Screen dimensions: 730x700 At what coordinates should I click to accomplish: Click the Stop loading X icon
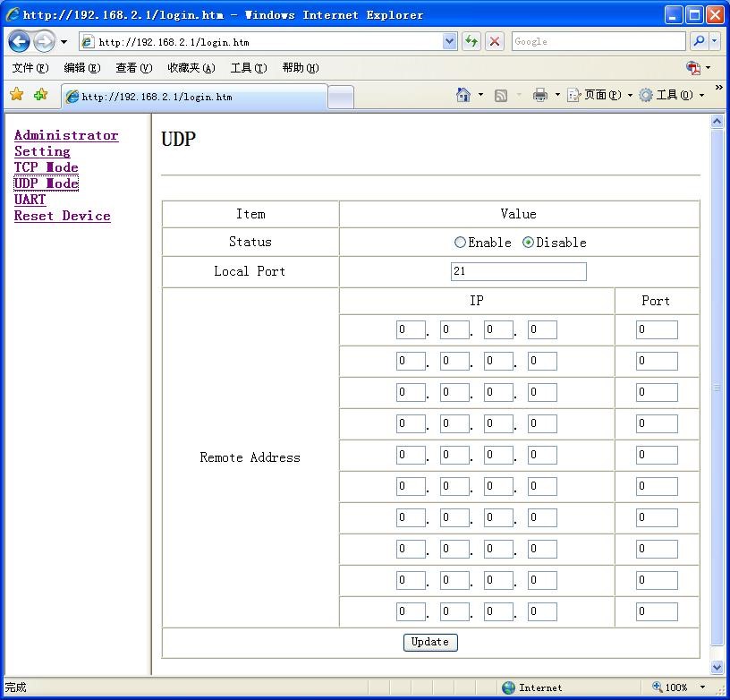pyautogui.click(x=495, y=41)
